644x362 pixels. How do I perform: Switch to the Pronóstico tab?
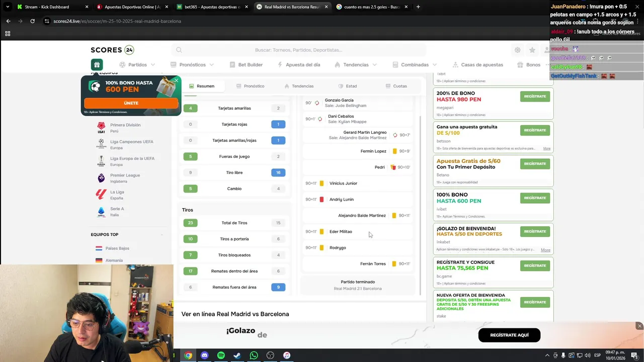click(250, 86)
